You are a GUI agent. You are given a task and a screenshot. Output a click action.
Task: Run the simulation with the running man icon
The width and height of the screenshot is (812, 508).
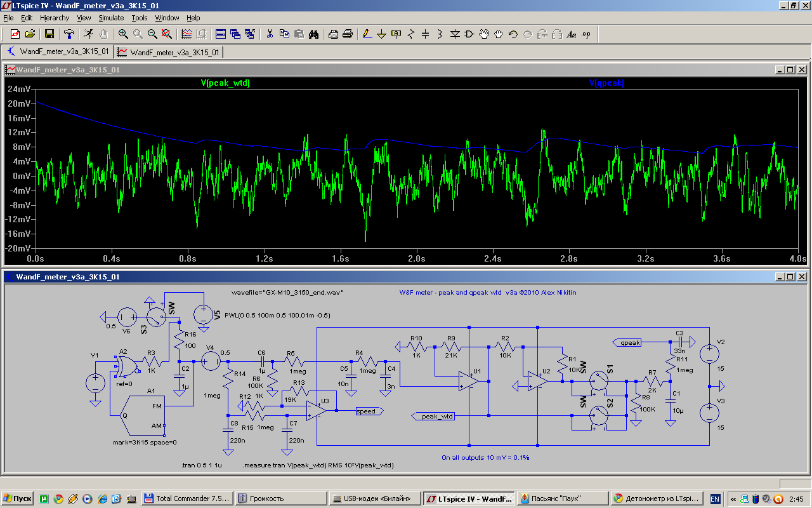pos(88,34)
